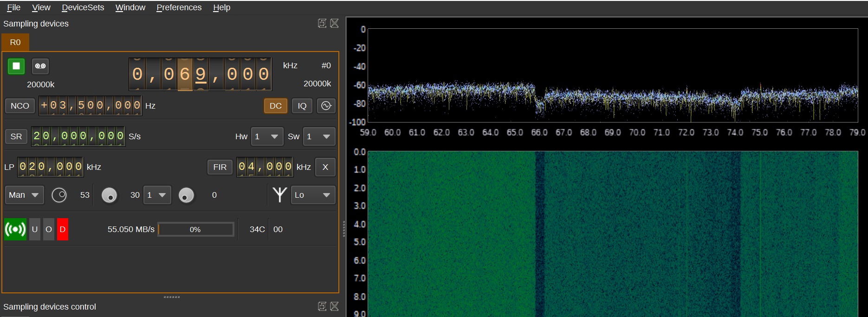Image resolution: width=868 pixels, height=317 pixels.
Task: Click the NCO frequency value field
Action: 91,105
